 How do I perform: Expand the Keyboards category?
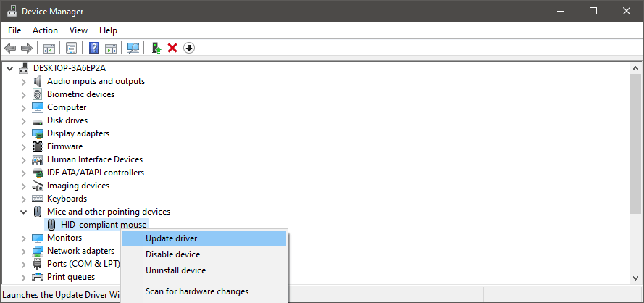[23, 199]
